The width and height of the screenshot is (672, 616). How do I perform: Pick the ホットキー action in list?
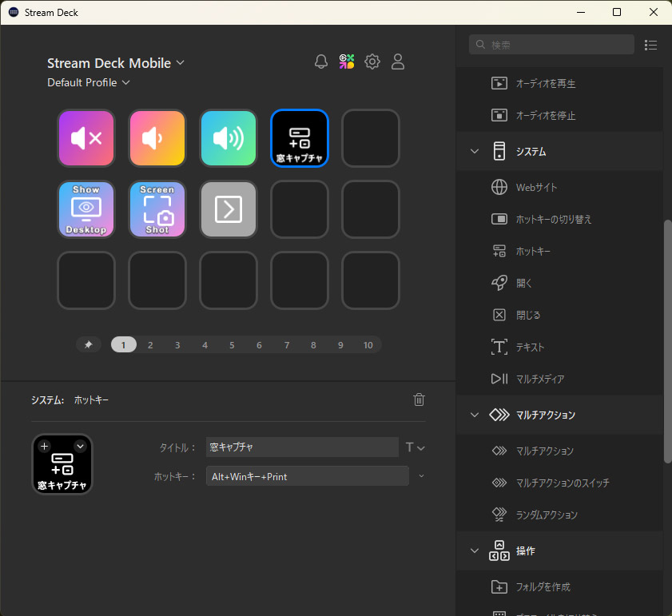[x=559, y=251]
